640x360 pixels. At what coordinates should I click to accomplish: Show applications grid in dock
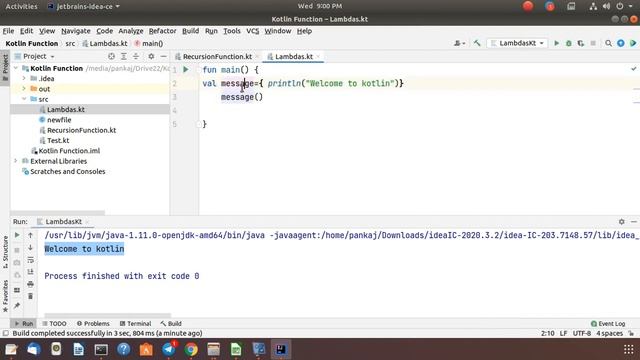click(629, 349)
